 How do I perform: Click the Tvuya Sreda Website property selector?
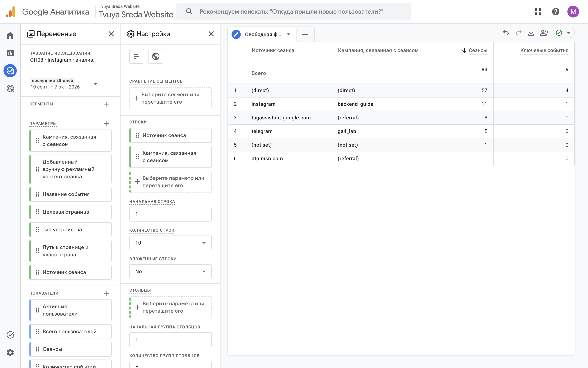[x=136, y=11]
